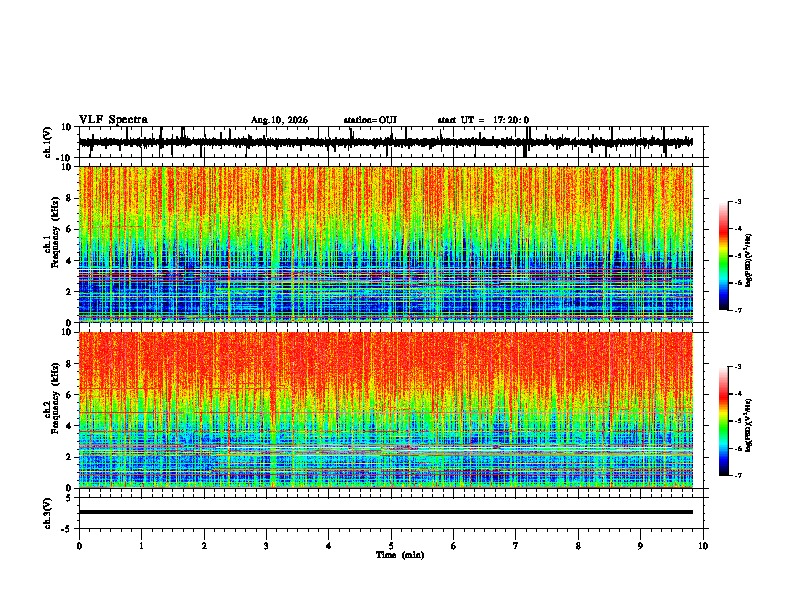Click the ch.2 spectrogram panel

click(386, 410)
